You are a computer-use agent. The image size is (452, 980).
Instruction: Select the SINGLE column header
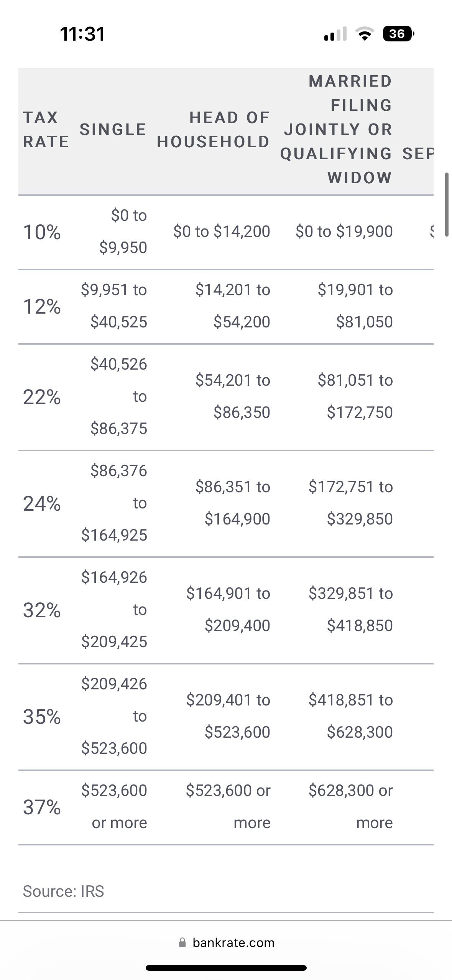113,130
